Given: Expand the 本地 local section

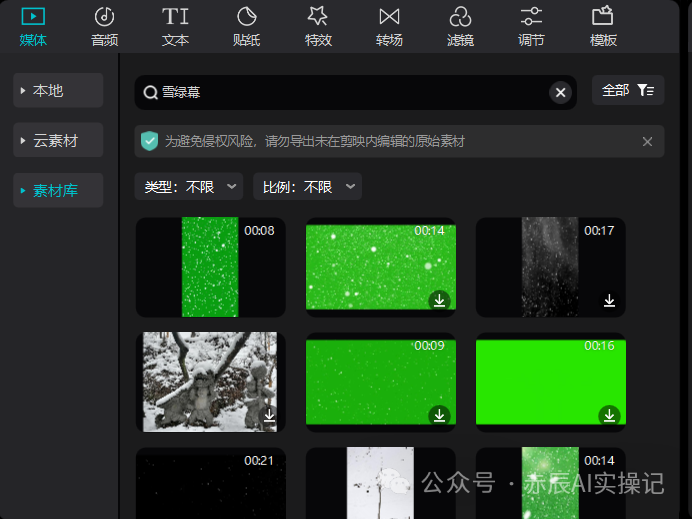Looking at the screenshot, I should pos(58,90).
